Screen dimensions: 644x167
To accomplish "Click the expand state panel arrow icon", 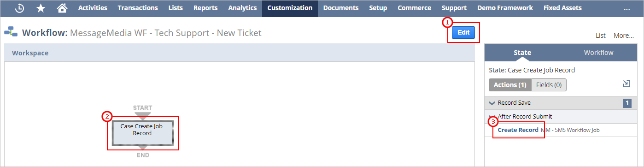I will tap(626, 83).
